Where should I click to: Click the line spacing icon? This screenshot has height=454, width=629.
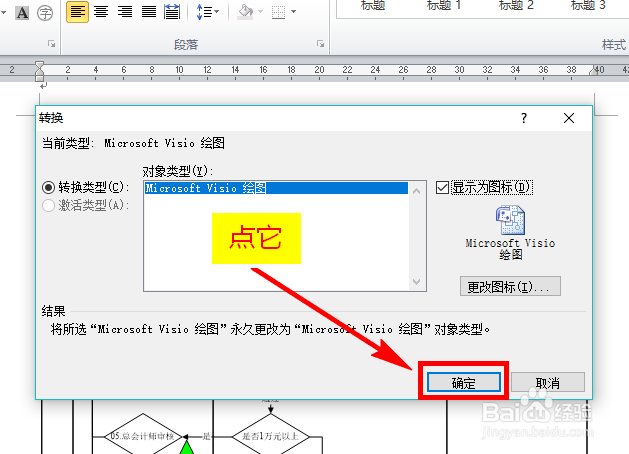[204, 12]
